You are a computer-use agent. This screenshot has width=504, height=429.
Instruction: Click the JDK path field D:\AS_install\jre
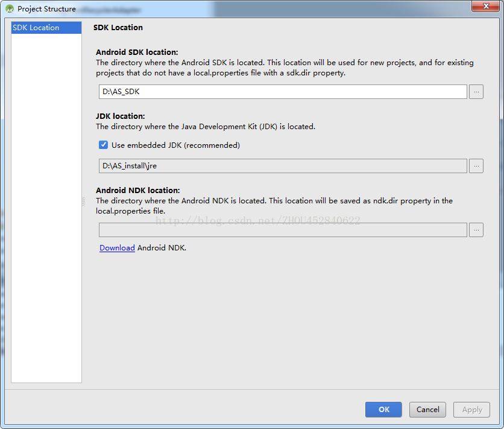[x=283, y=166]
